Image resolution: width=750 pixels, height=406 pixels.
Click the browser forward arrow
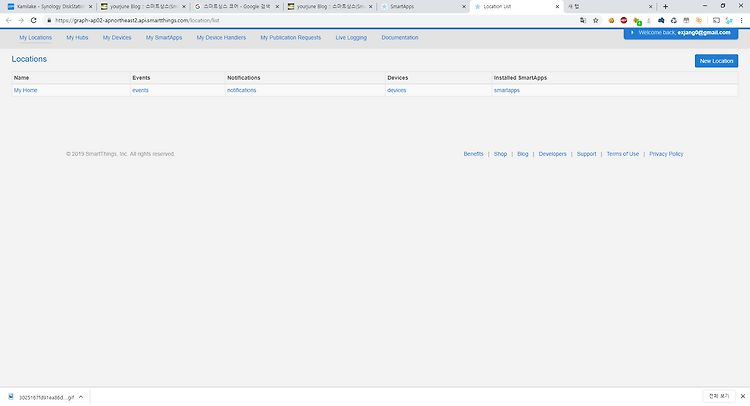[x=21, y=21]
